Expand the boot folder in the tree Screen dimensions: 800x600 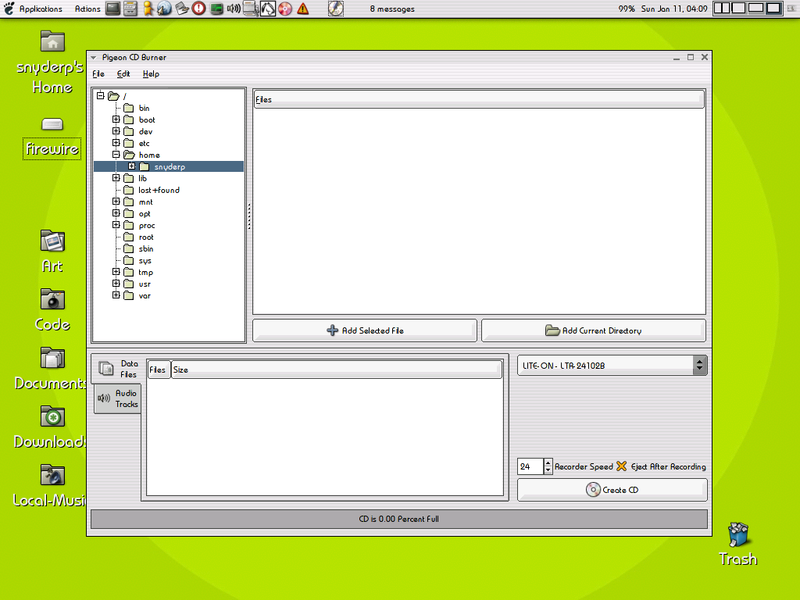click(x=116, y=119)
